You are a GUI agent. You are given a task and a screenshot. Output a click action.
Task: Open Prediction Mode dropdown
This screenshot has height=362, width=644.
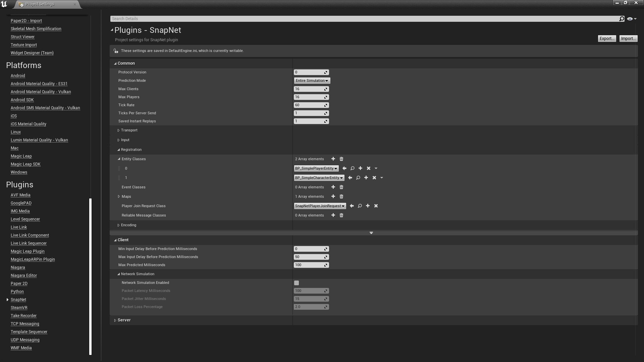coord(312,81)
